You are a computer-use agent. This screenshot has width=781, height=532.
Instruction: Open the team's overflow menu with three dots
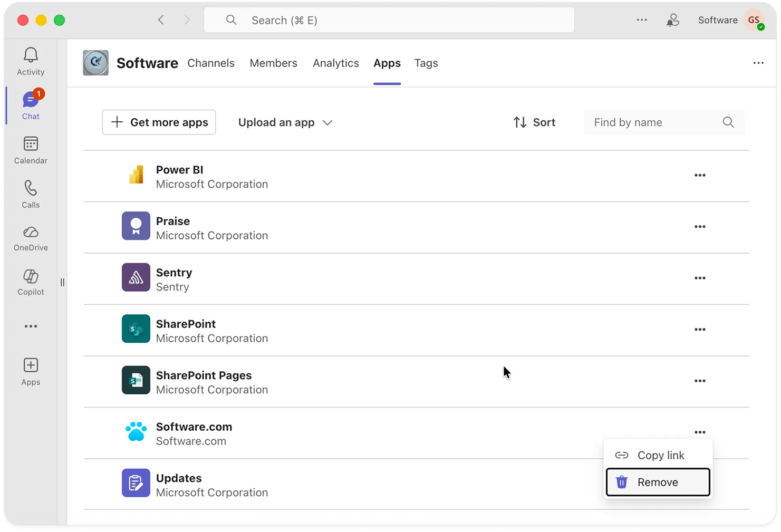pos(758,63)
